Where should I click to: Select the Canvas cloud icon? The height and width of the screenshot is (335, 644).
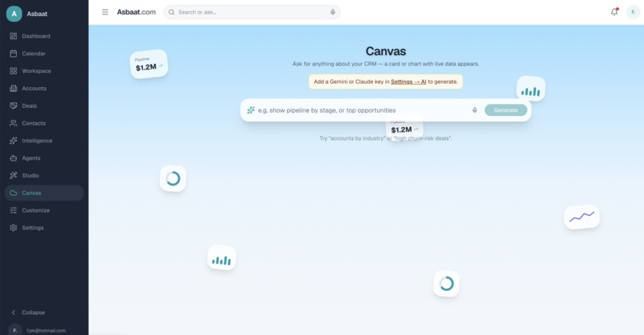tap(13, 193)
